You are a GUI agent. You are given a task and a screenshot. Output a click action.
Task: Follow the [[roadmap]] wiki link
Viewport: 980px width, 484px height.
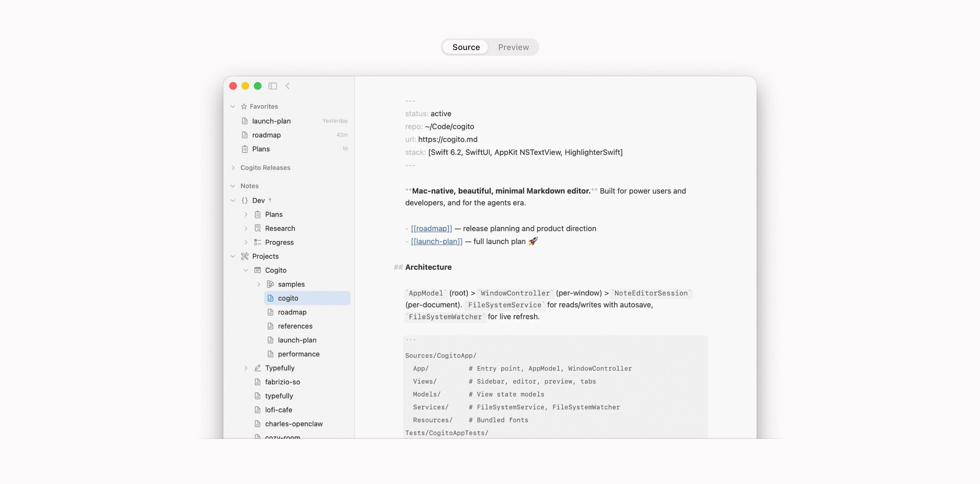coord(431,229)
